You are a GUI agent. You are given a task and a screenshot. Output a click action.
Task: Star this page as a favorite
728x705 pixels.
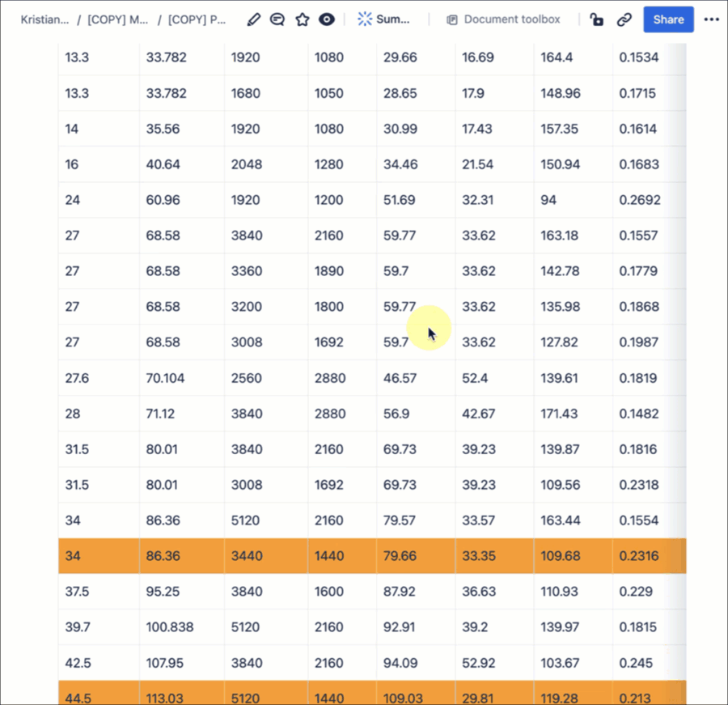tap(302, 19)
